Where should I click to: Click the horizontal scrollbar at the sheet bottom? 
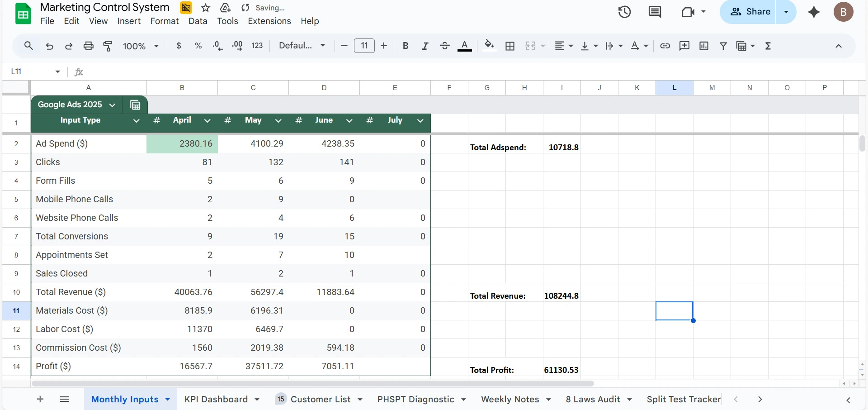[312, 383]
